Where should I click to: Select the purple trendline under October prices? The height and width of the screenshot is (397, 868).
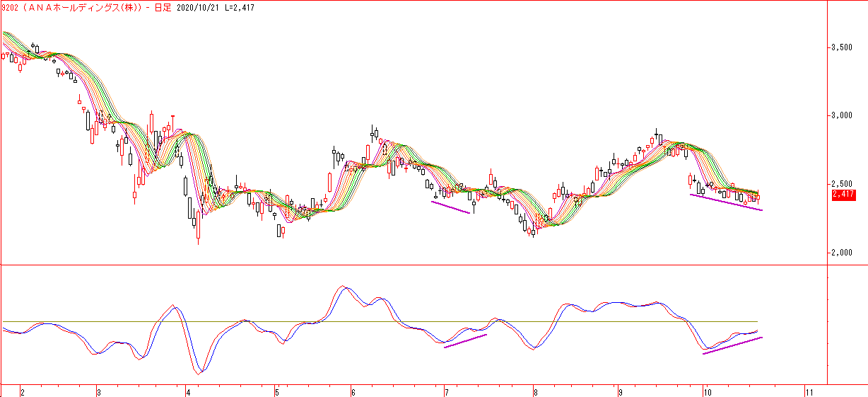(726, 202)
